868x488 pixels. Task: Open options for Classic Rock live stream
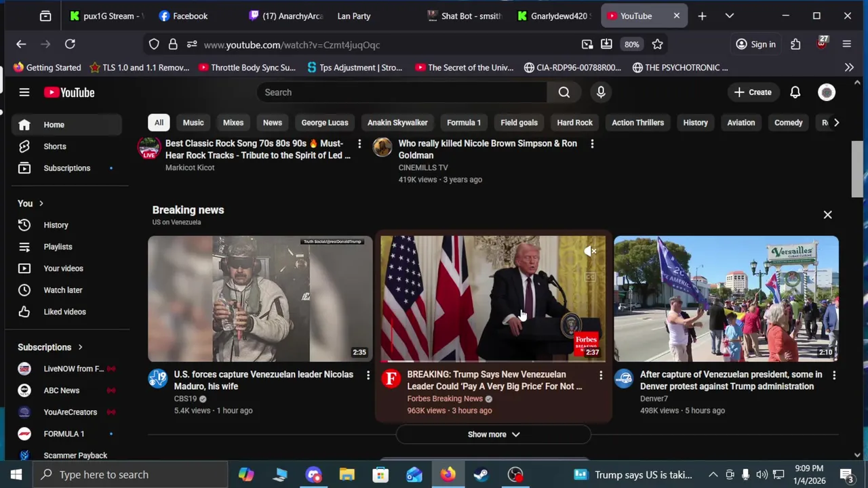coord(359,144)
